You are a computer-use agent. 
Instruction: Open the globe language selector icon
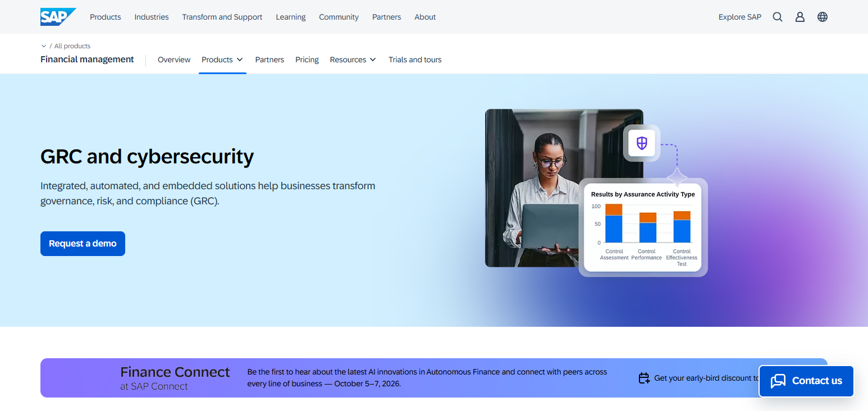[x=823, y=17]
